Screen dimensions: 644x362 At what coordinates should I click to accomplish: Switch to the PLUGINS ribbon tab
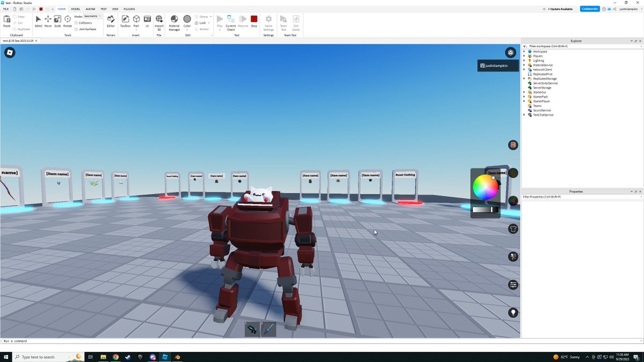129,9
